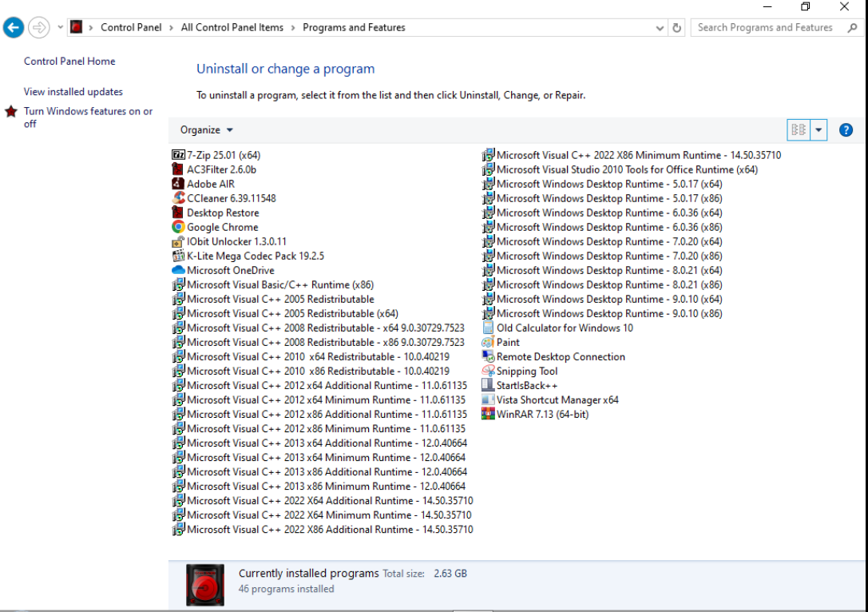Click the 7-Zip program icon
This screenshot has height=612, width=868.
tap(178, 155)
